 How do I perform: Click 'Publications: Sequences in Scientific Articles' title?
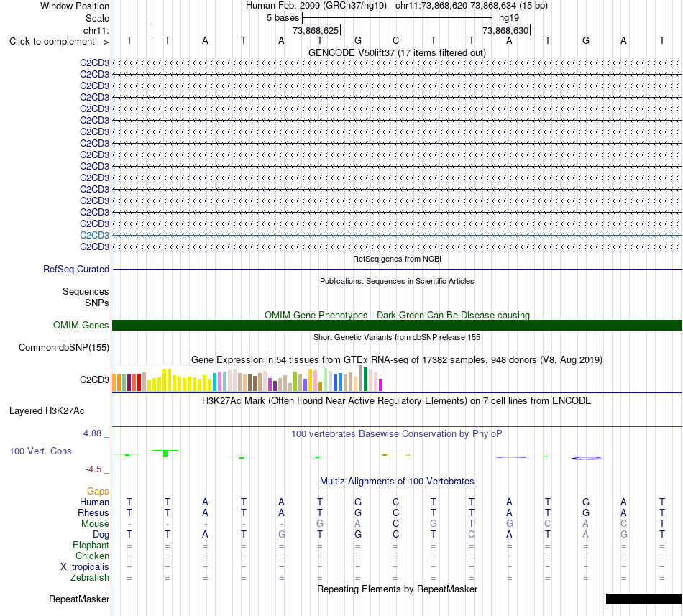[x=397, y=281]
